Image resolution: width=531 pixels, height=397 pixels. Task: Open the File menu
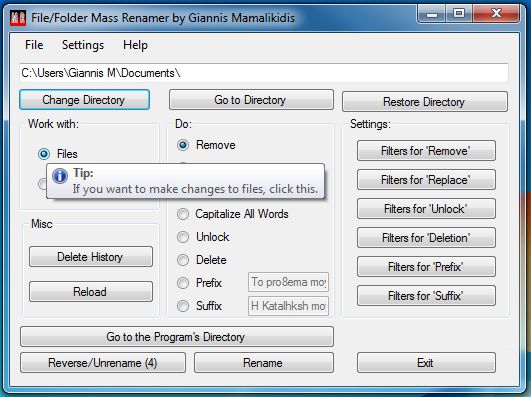(x=34, y=45)
